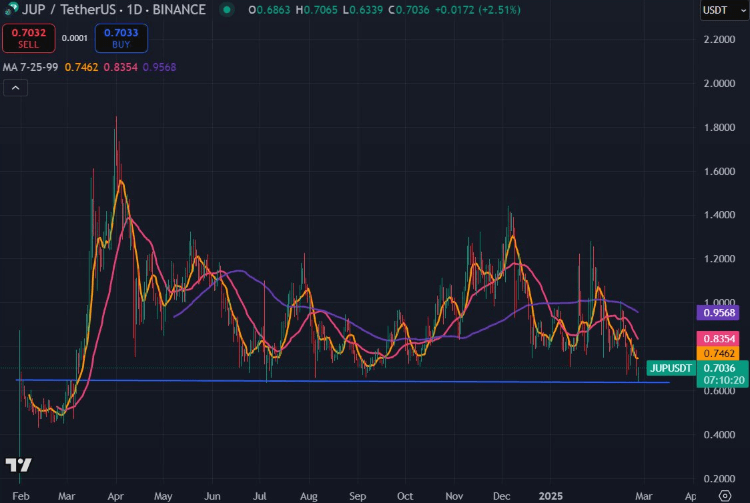
Task: Click the 0.0001 spread value
Action: [x=75, y=38]
